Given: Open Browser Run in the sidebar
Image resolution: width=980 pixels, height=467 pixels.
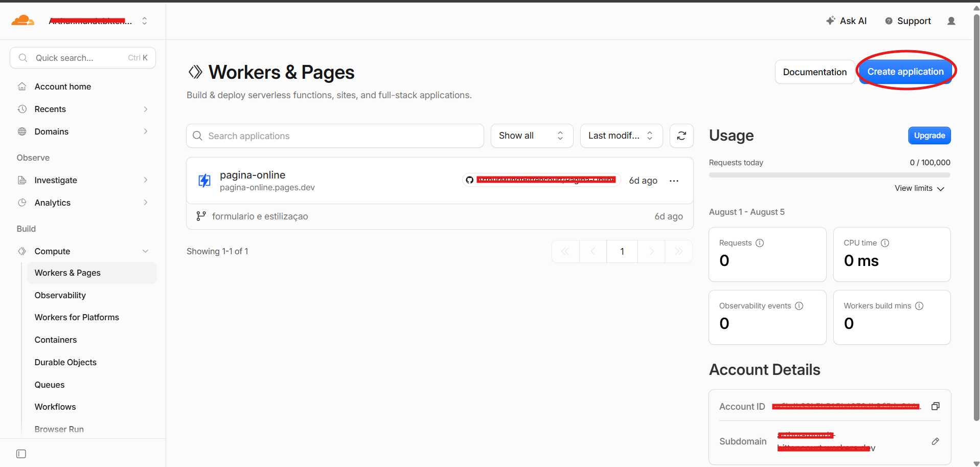Looking at the screenshot, I should tap(59, 430).
